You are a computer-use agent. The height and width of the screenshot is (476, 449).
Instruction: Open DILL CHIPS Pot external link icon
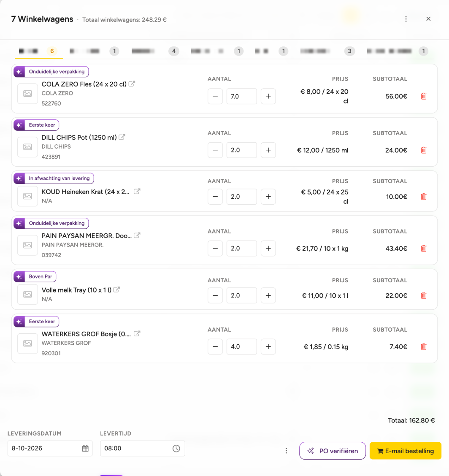pos(122,137)
